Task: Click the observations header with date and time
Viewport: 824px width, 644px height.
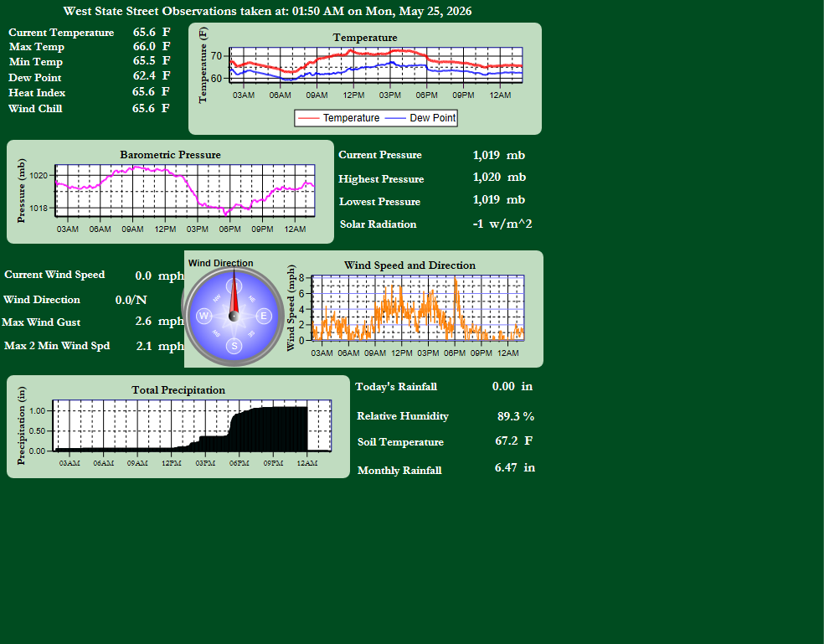Action: coord(267,11)
